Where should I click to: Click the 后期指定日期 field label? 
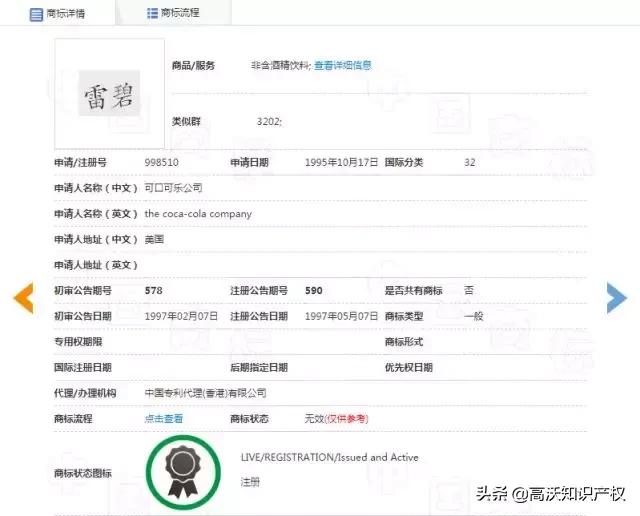[x=259, y=367]
